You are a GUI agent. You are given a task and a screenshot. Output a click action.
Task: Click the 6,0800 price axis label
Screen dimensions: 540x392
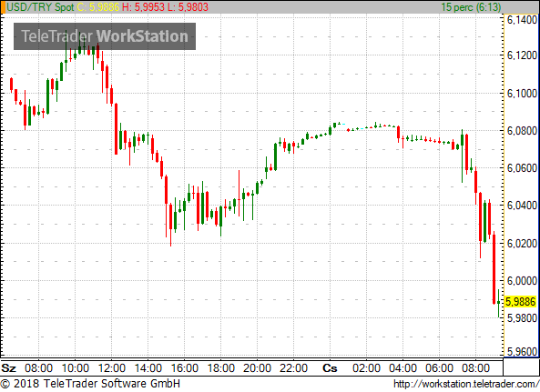(522, 131)
